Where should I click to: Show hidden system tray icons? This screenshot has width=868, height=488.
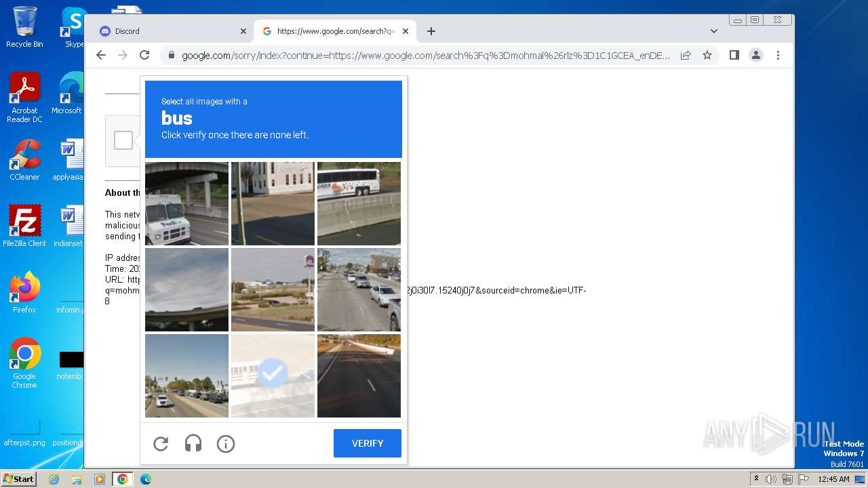click(756, 479)
